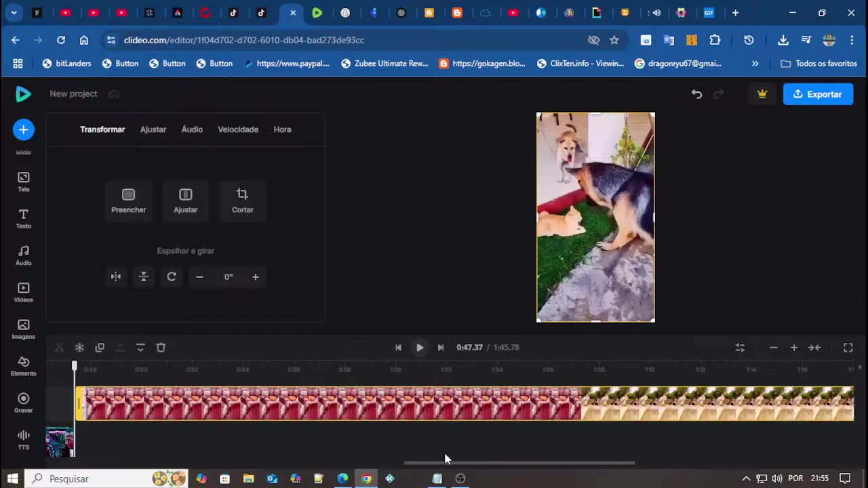Open a new browser tab
The width and height of the screenshot is (868, 488).
click(x=735, y=13)
